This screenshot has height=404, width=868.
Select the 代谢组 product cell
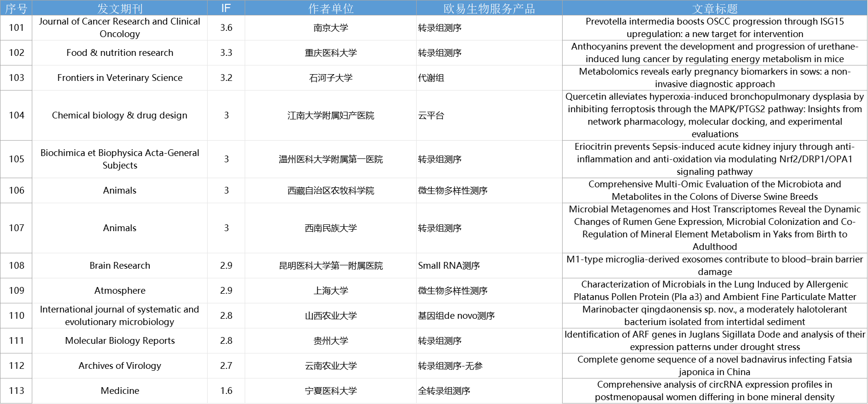(x=489, y=78)
